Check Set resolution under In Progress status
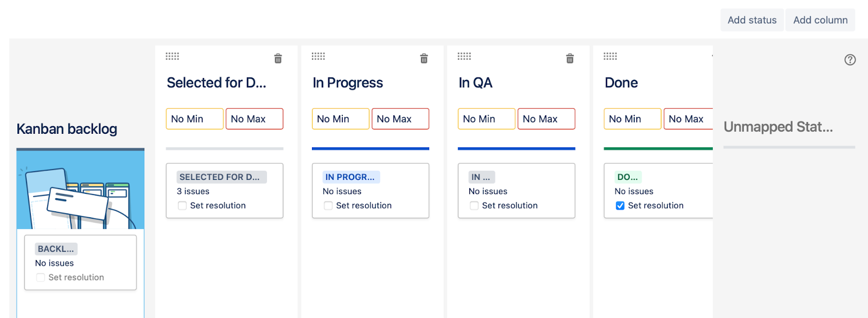Viewport: 868px width, 318px height. (x=328, y=206)
